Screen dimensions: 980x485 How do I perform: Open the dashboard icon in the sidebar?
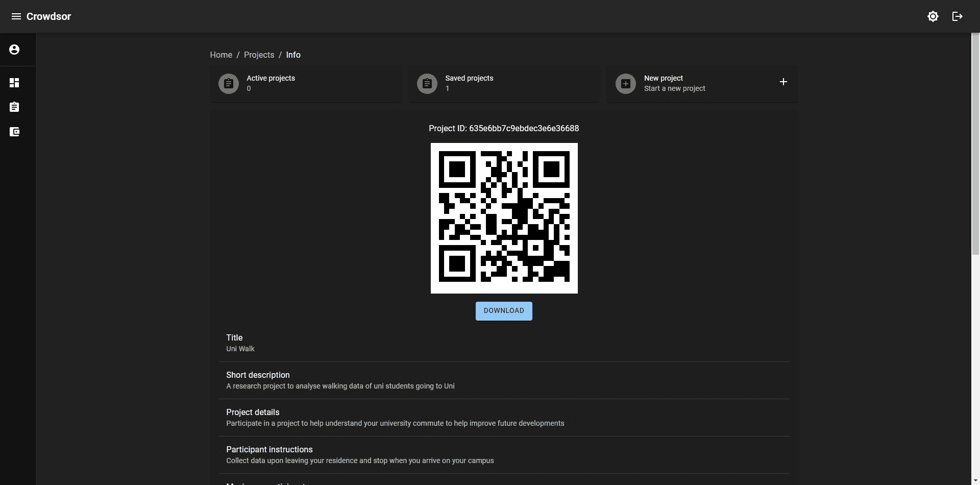14,82
